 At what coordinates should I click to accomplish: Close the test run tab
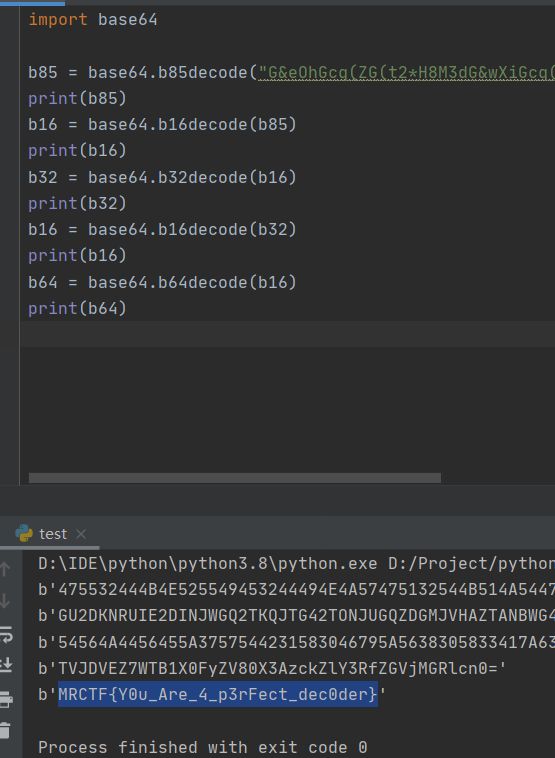[x=81, y=534]
